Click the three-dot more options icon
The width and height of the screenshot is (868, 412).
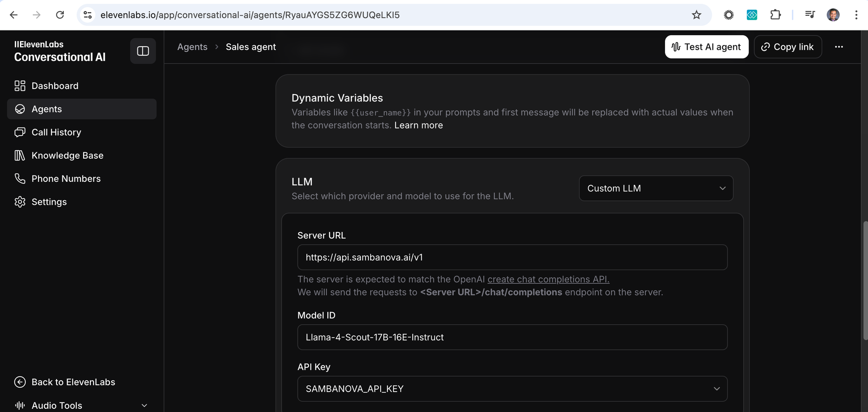point(839,47)
